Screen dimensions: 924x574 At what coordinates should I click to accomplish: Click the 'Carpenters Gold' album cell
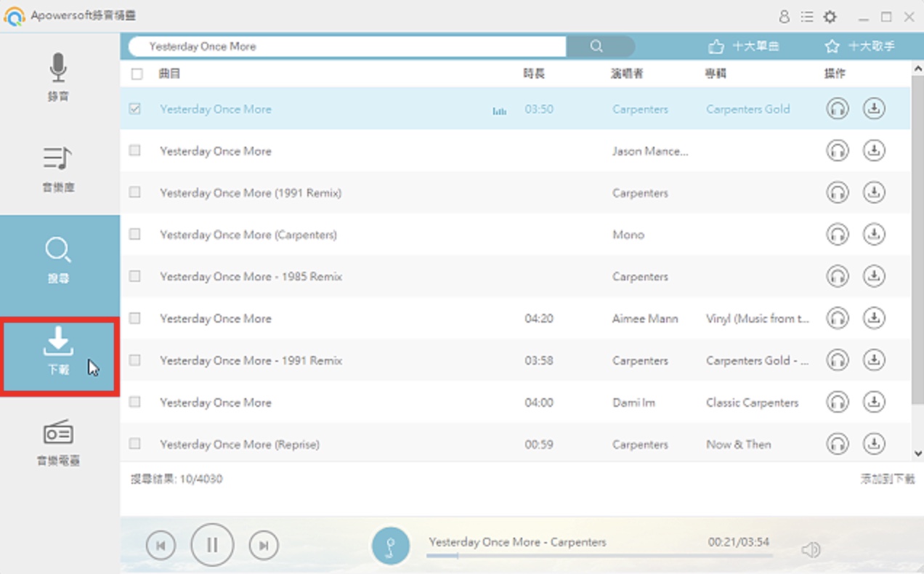tap(747, 109)
